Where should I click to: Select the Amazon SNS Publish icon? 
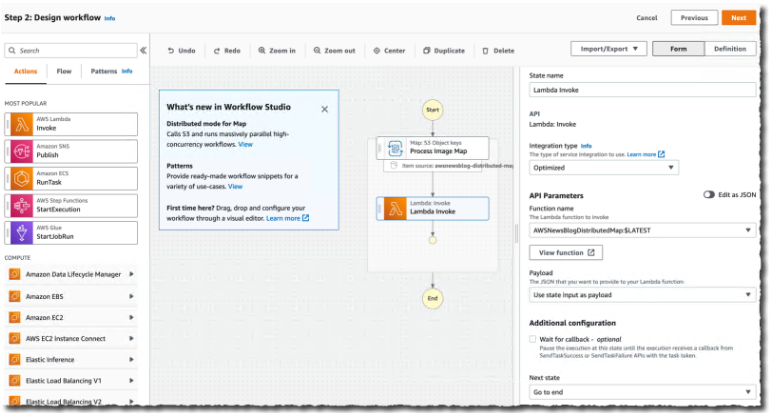point(19,151)
